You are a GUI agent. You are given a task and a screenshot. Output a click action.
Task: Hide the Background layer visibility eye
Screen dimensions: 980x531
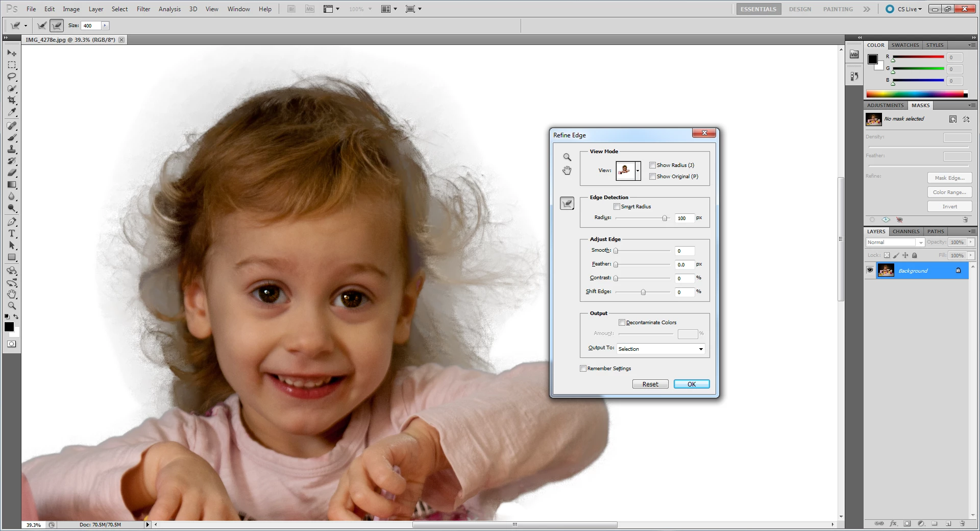point(870,270)
